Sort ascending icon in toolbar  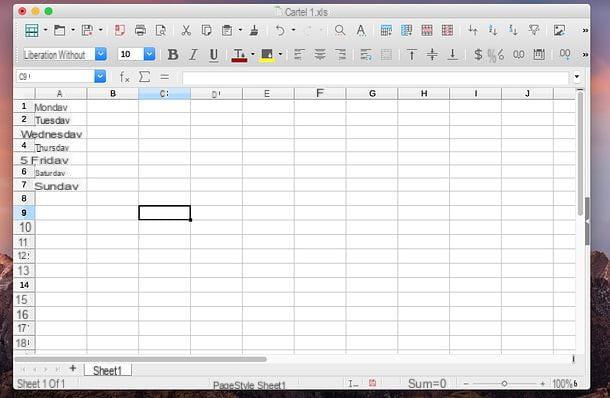(x=493, y=30)
